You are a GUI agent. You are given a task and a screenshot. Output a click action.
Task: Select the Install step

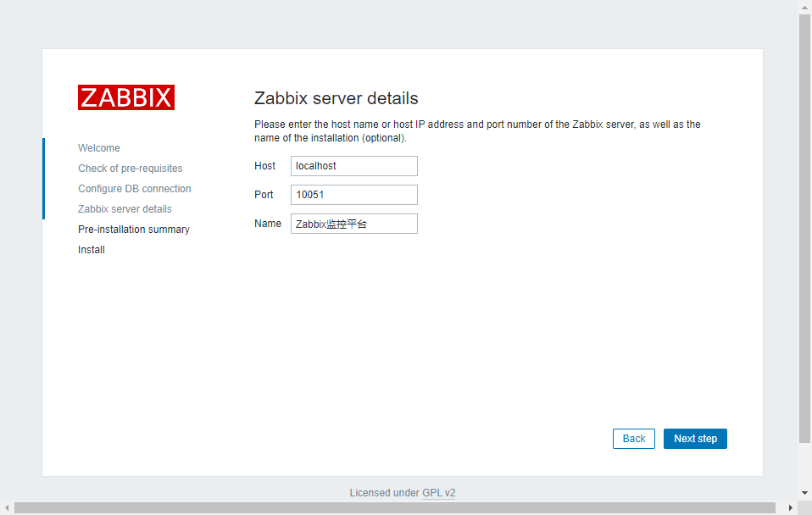coord(92,250)
